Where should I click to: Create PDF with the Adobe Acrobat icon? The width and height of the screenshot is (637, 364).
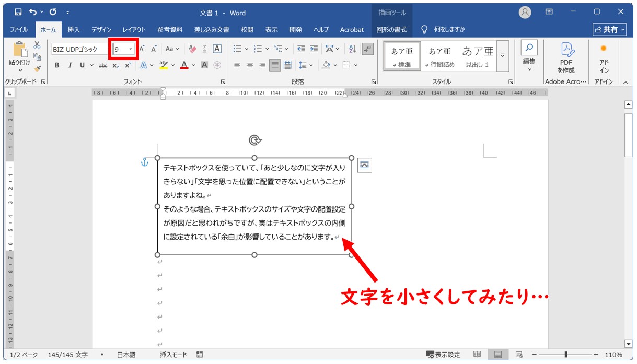pos(566,58)
